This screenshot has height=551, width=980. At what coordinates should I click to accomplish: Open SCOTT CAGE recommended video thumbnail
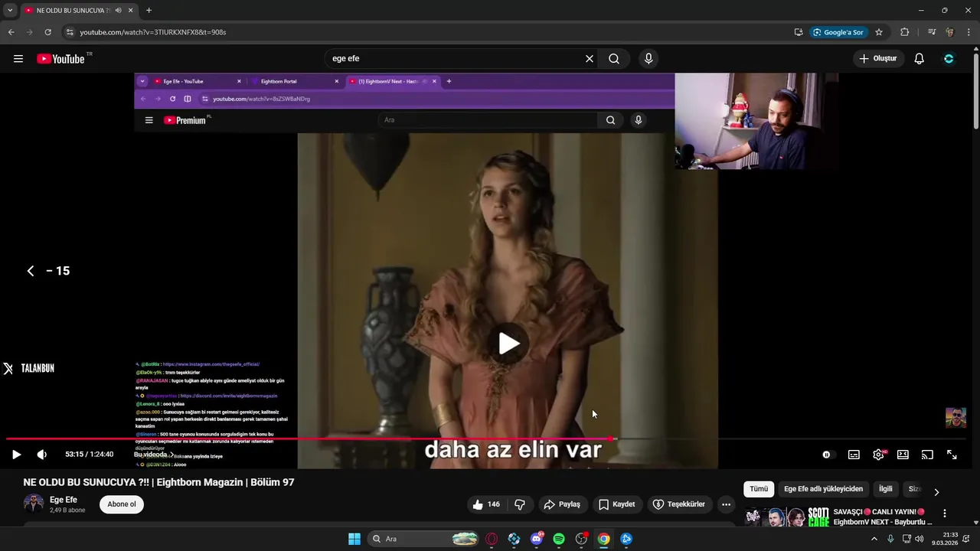pyautogui.click(x=786, y=517)
